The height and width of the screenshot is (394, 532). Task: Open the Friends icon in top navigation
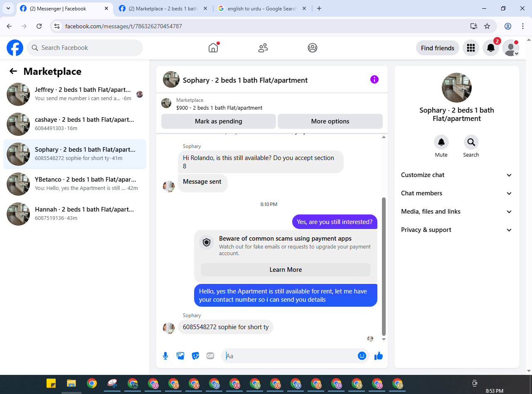pyautogui.click(x=263, y=48)
